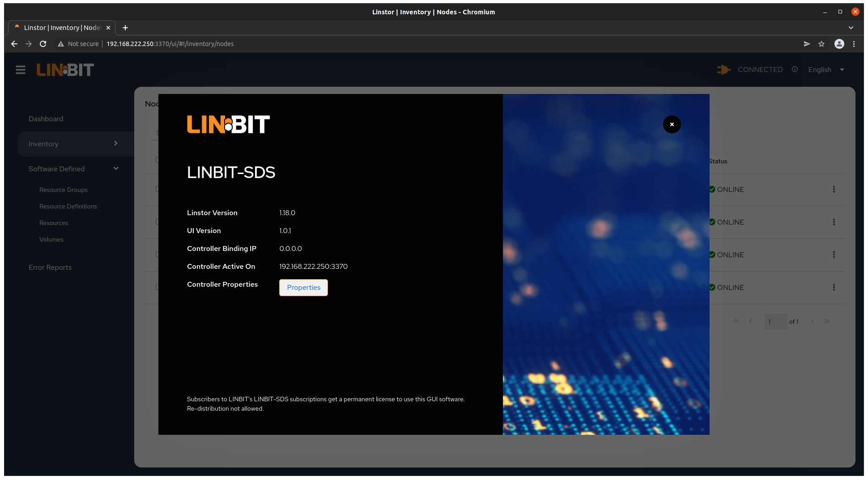Click the LINBIT logo in header
The height and width of the screenshot is (480, 868).
point(65,70)
